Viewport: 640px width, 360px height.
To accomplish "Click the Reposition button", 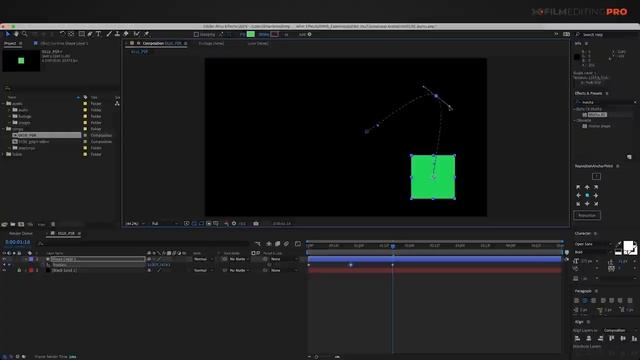I will coord(587,216).
